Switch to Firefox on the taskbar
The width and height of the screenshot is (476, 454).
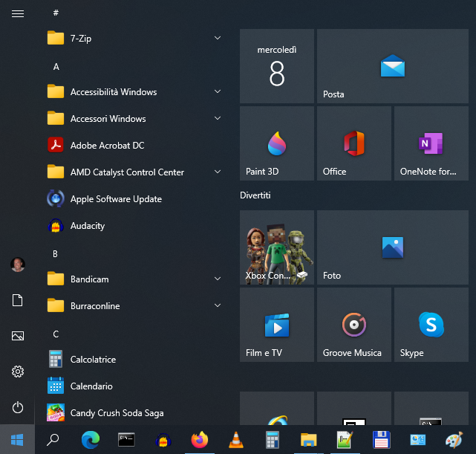(200, 439)
